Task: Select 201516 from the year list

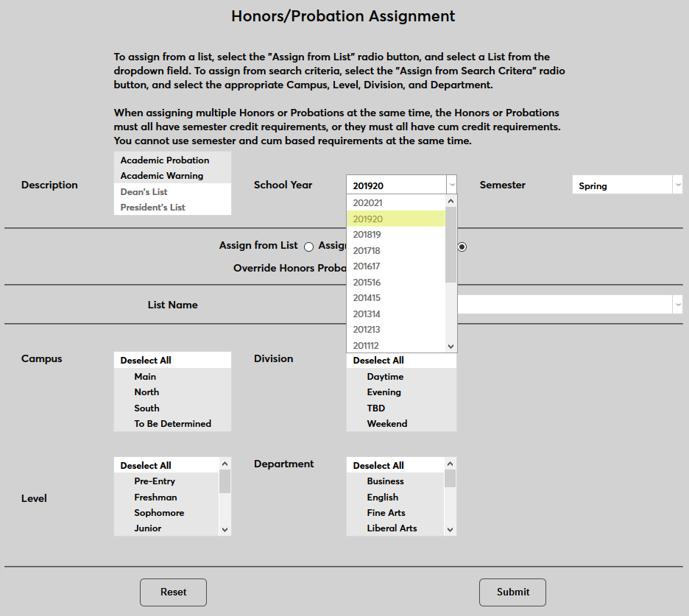Action: click(368, 282)
